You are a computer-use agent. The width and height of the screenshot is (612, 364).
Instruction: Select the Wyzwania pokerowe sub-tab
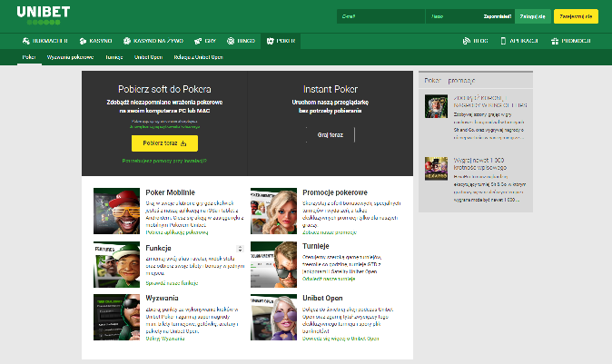tap(70, 57)
